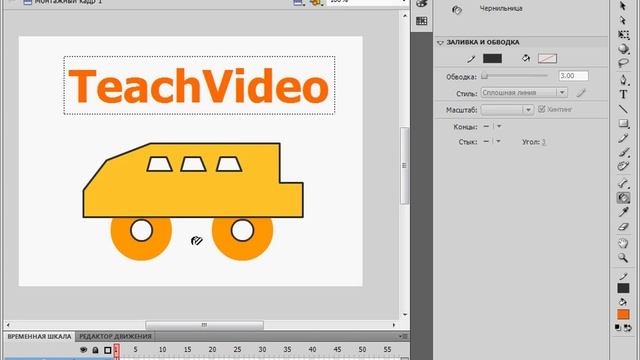Collapse the ЗАЛИВКА И ОБВОДКА section
The image size is (640, 360).
[440, 42]
